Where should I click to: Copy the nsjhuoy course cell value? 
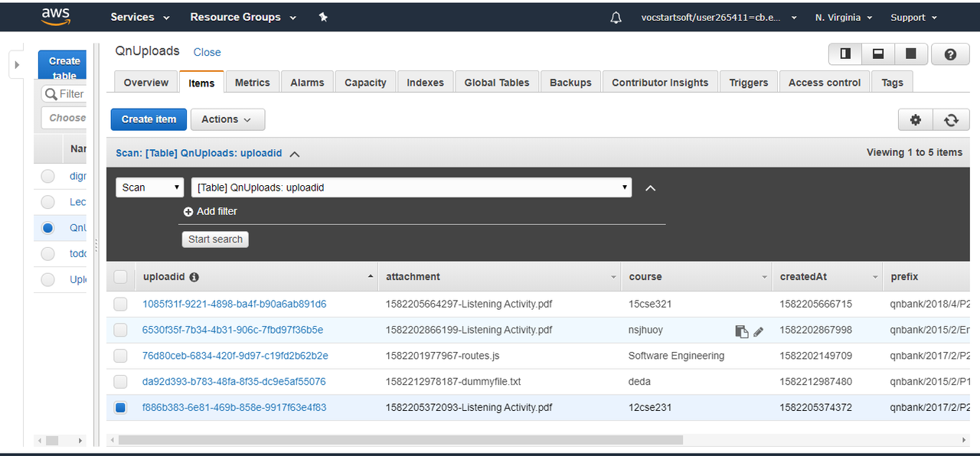tap(741, 331)
